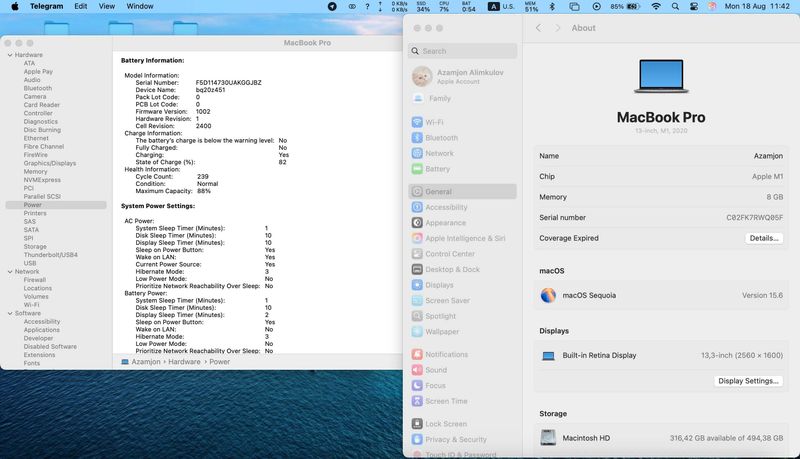Image resolution: width=800 pixels, height=459 pixels.
Task: Open Control Center from menu bar
Action: pos(694,6)
